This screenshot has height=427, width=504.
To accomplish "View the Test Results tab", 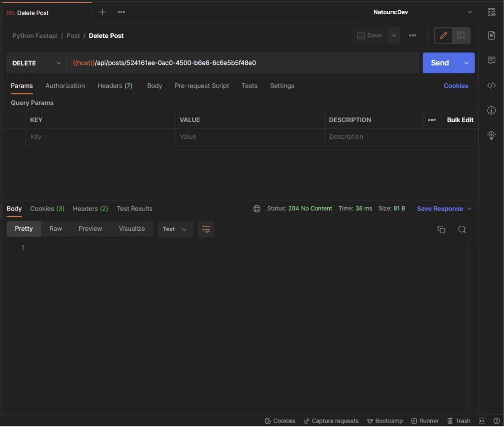I will pyautogui.click(x=134, y=209).
